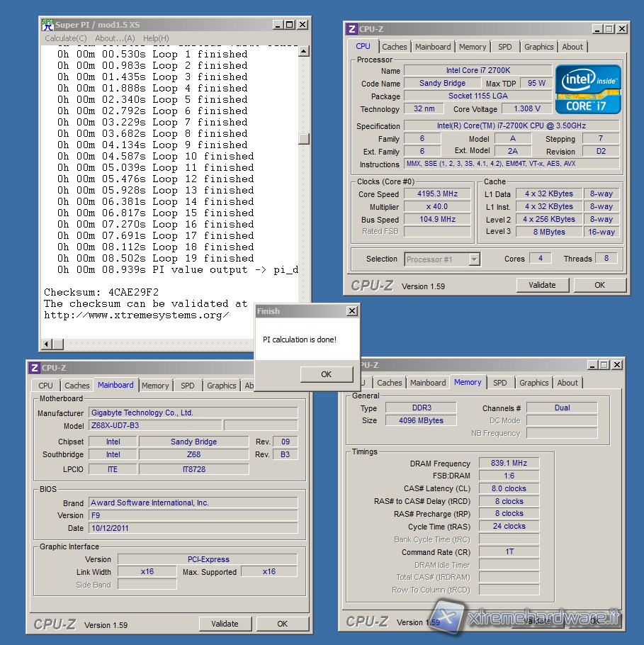Switch to SPD tab in processor CPU-Z window
This screenshot has width=644, height=645.
(x=504, y=47)
